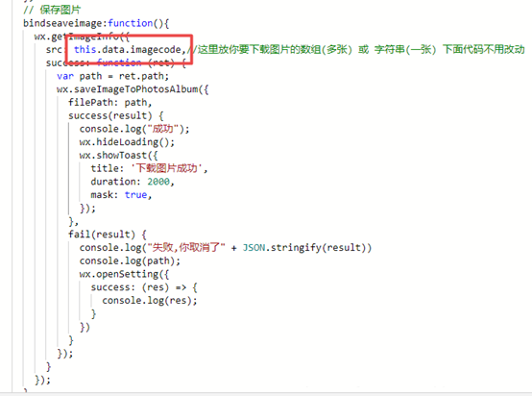Click wx.saveImageToPhotosAlbum call
This screenshot has width=532, height=396.
click(x=133, y=89)
